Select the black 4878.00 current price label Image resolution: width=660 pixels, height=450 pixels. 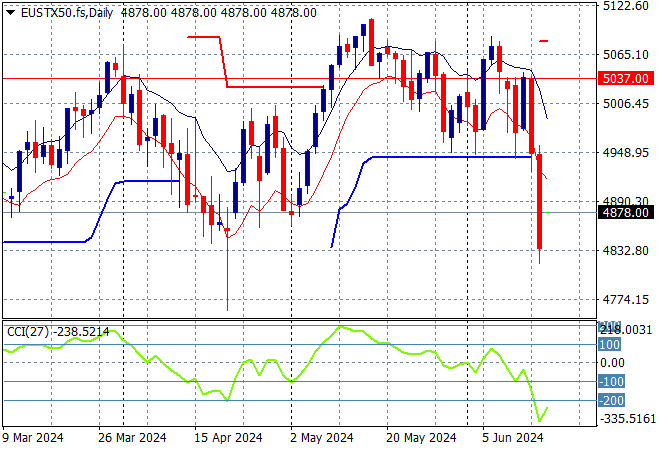click(x=626, y=212)
